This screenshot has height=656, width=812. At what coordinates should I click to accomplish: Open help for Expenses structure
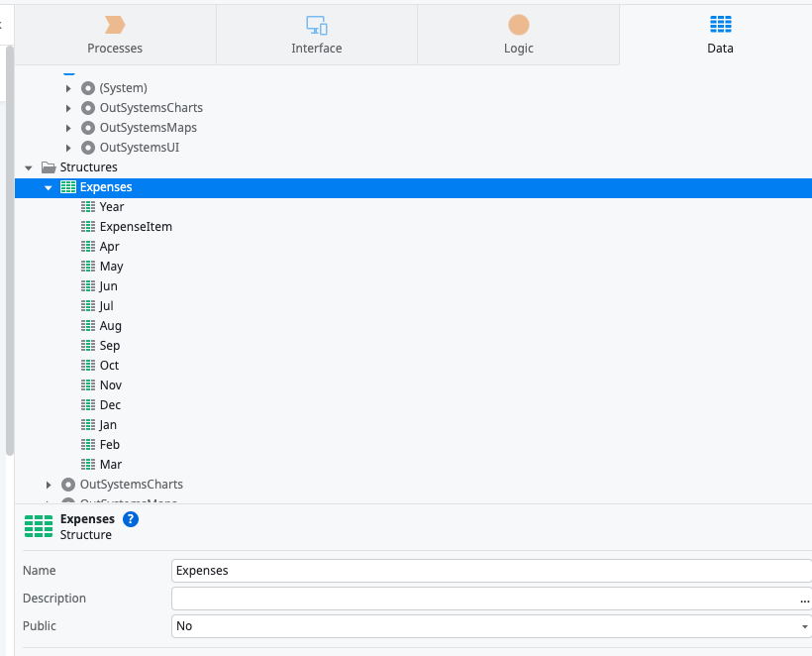(131, 519)
